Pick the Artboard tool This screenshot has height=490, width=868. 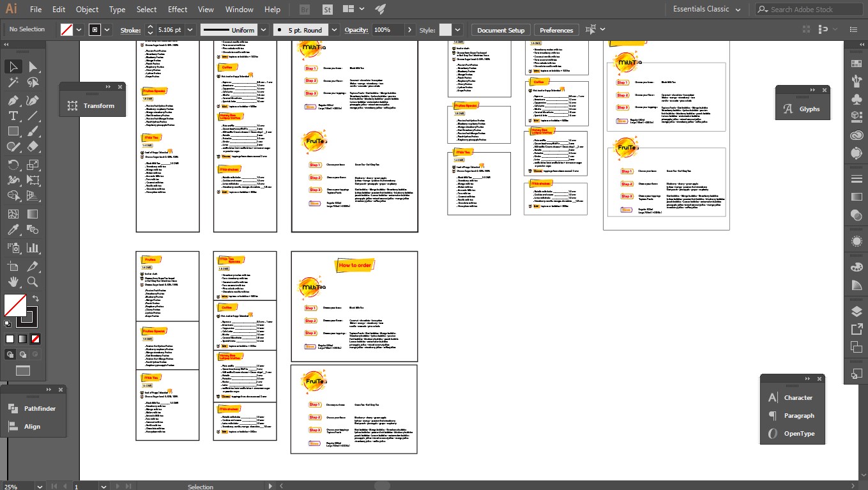coord(13,266)
